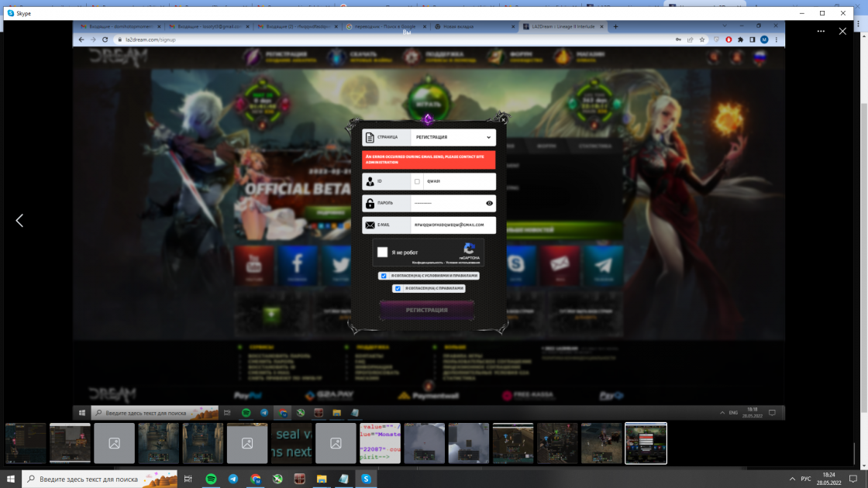Image resolution: width=868 pixels, height=488 pixels.
Task: Click the Windows Start button
Action: (x=11, y=479)
